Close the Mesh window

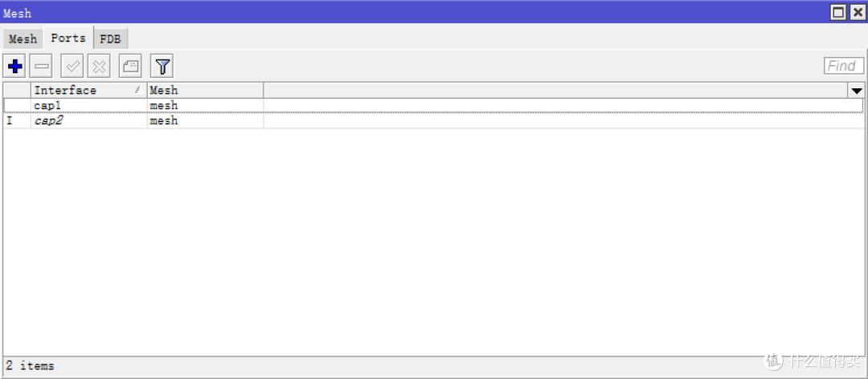tap(857, 11)
